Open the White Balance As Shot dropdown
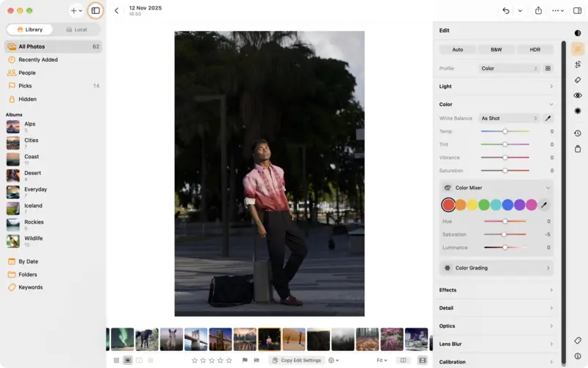 coord(509,118)
